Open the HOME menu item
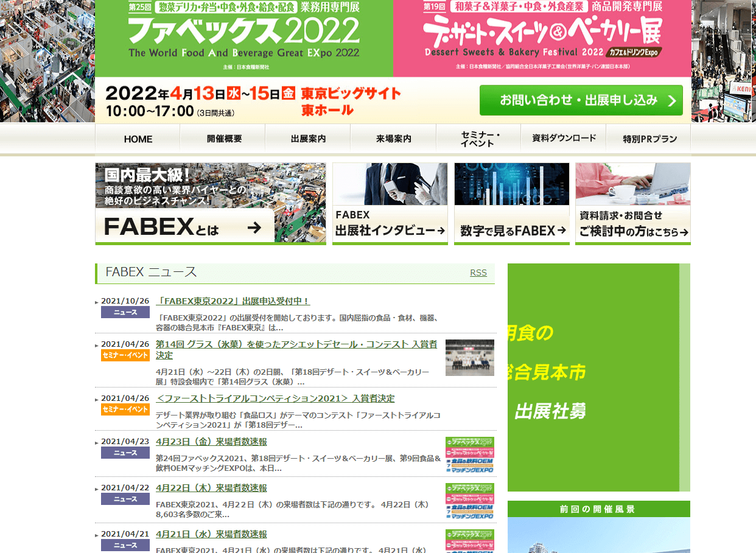756x553 pixels. click(138, 139)
